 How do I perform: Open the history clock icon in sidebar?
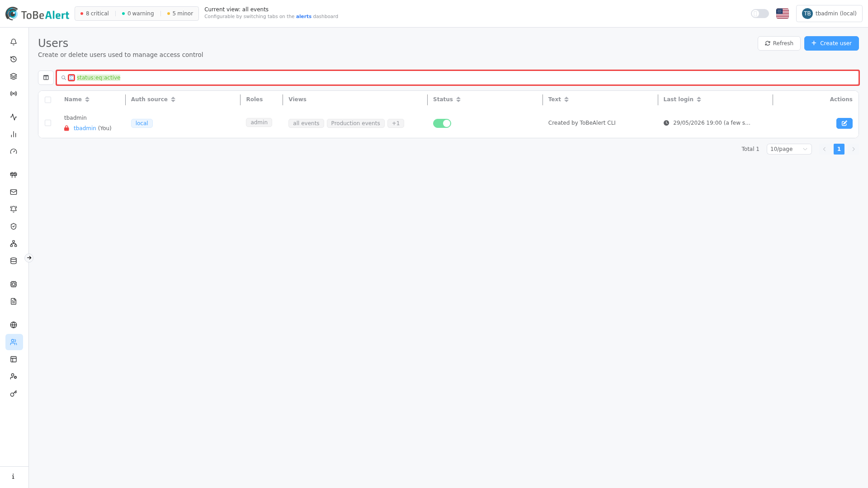tap(14, 59)
